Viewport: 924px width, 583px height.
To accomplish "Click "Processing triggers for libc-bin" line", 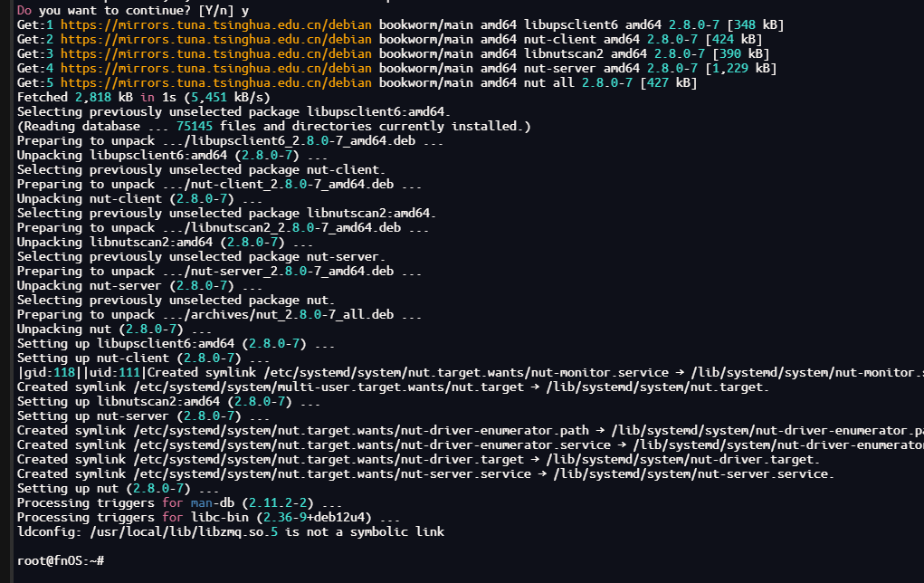I will (x=208, y=517).
